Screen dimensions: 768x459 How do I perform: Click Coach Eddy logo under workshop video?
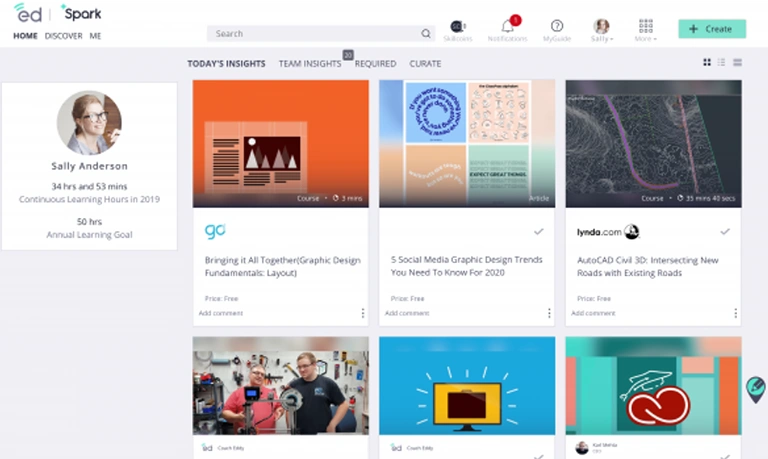tap(207, 448)
